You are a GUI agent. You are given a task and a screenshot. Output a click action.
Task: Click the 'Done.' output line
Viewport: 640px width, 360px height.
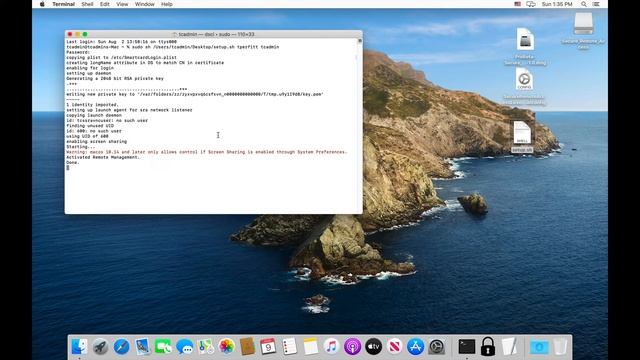pos(73,162)
